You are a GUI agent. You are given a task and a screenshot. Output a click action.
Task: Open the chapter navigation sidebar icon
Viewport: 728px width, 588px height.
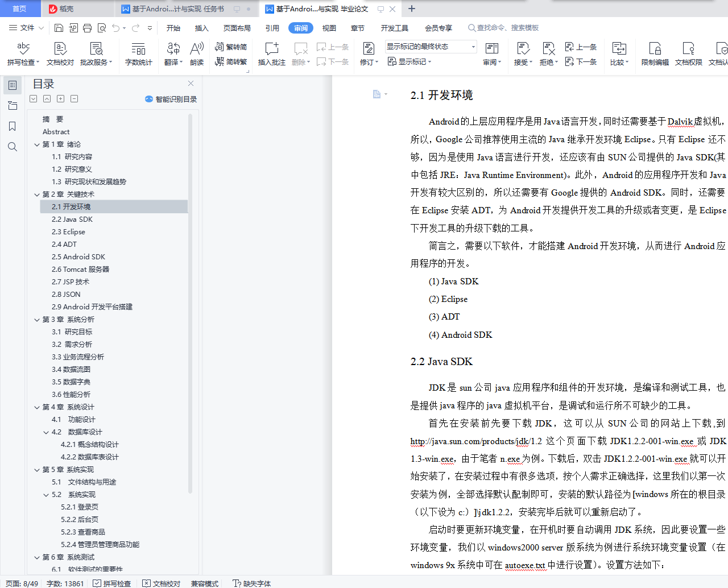(x=13, y=106)
